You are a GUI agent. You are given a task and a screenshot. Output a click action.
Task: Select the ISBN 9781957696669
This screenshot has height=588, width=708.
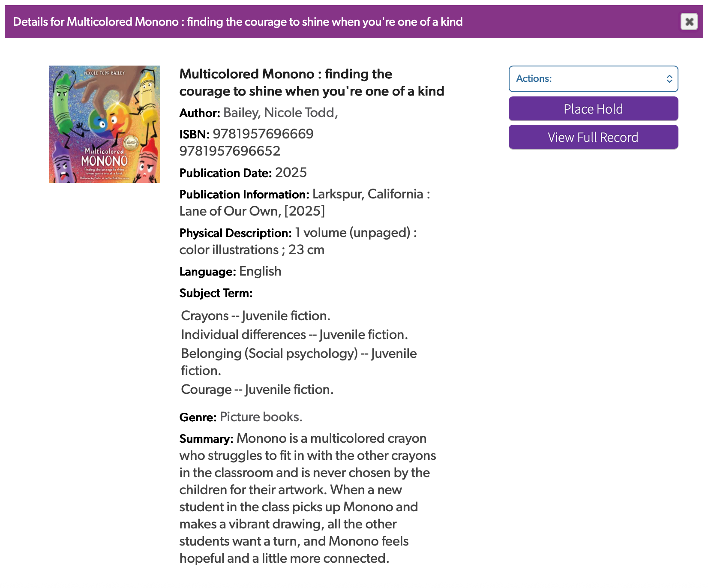point(263,134)
